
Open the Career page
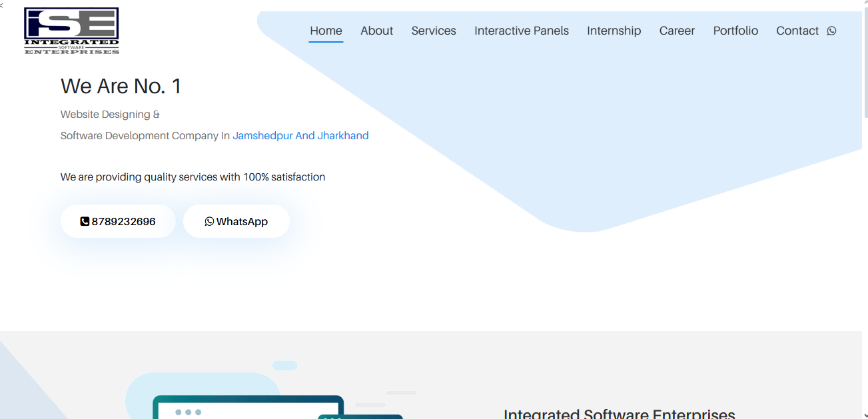tap(677, 31)
